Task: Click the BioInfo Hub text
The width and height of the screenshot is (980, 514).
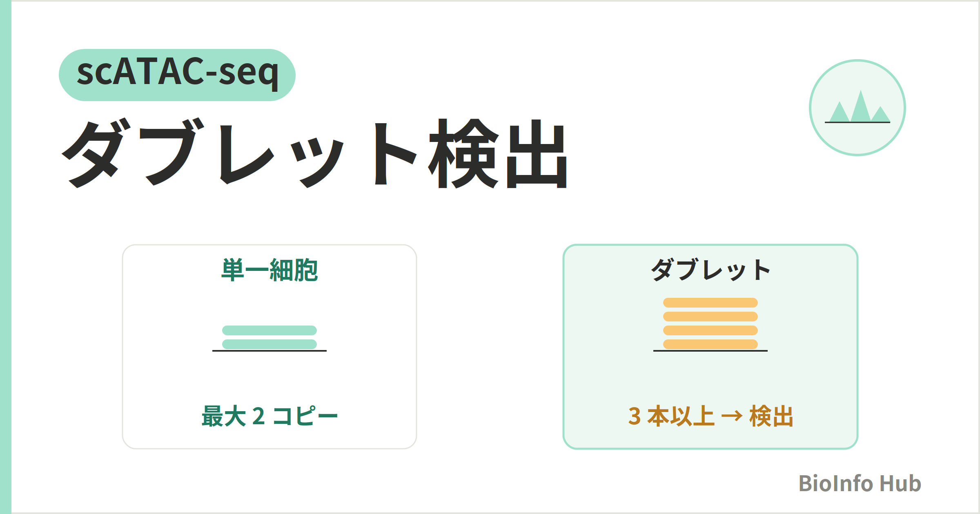Action: (860, 483)
